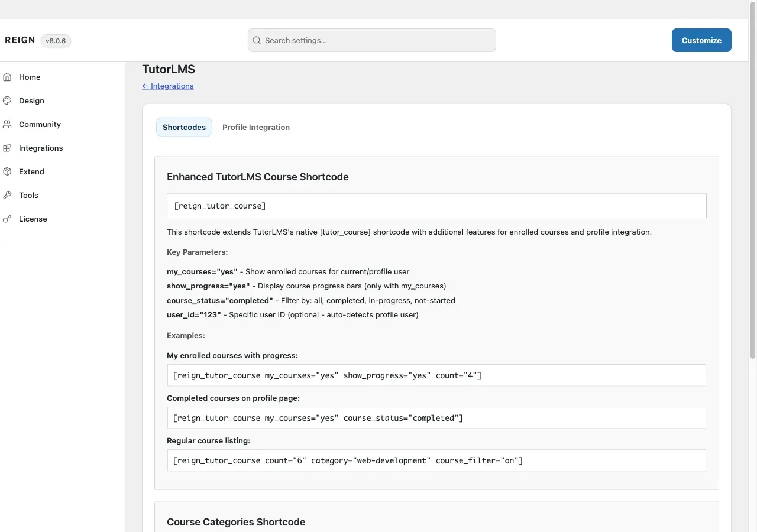Click the Examples label
Viewport: 757px width, 532px height.
click(186, 335)
